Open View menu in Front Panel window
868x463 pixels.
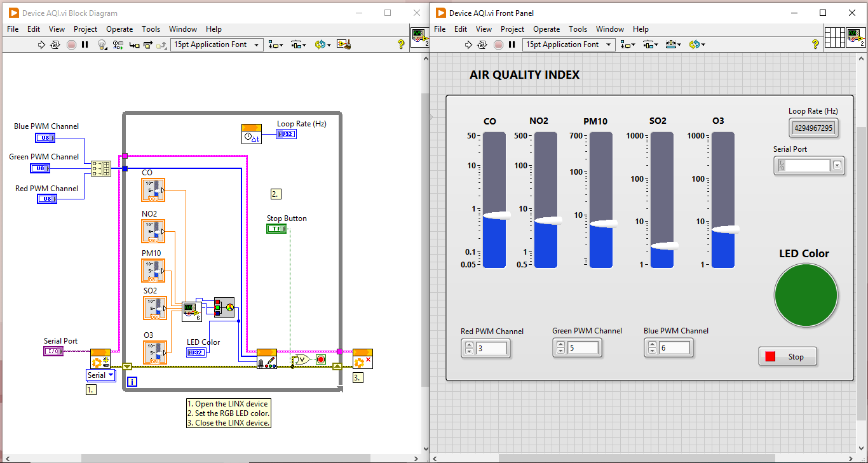[484, 29]
